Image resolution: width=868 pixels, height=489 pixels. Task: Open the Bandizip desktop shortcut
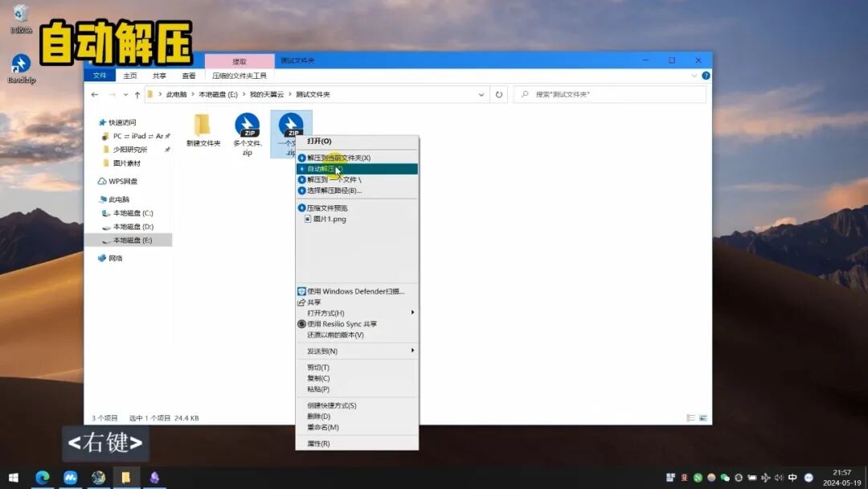click(x=21, y=66)
